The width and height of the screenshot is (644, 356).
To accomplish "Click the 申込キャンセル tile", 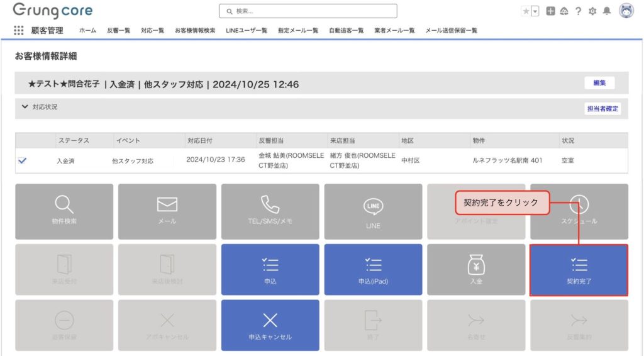I will pyautogui.click(x=270, y=325).
